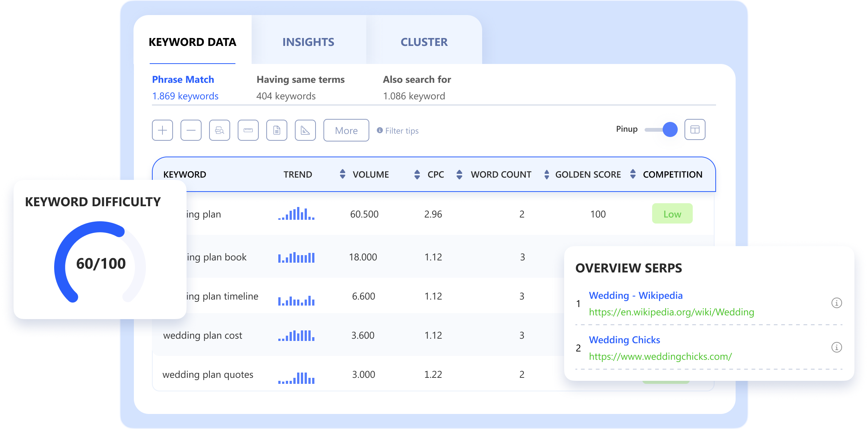Click the document filter icon
The width and height of the screenshot is (868, 429).
(277, 130)
